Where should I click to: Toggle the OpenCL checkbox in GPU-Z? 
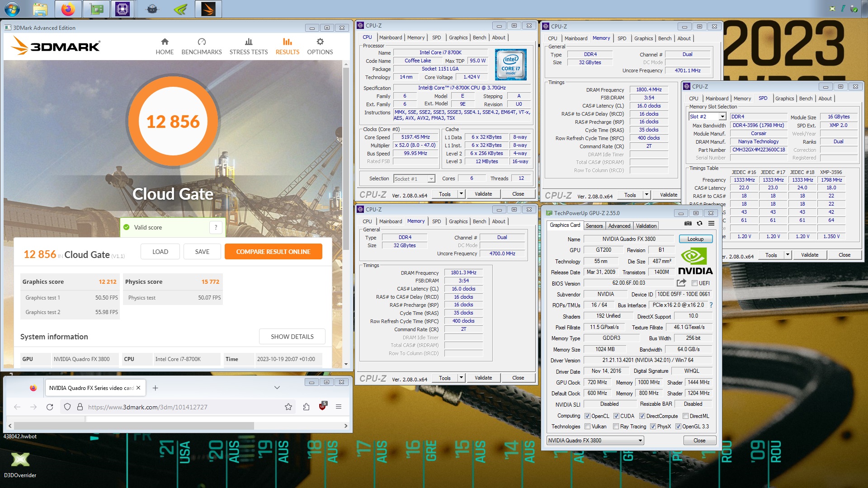587,416
